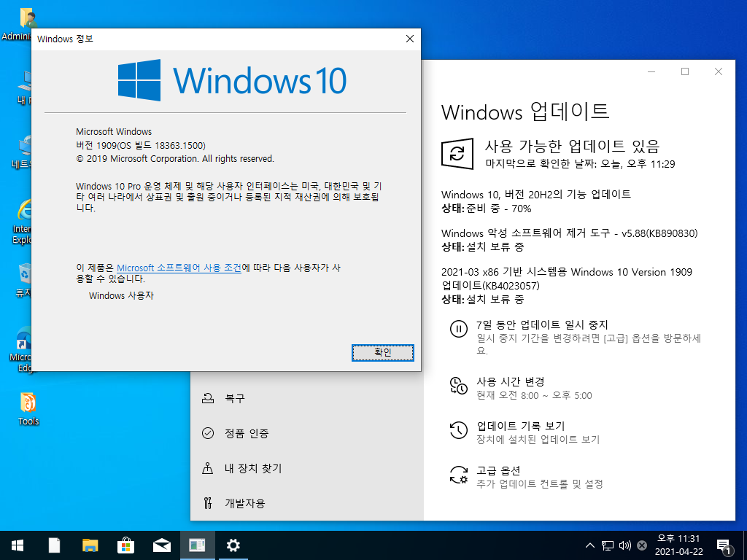The width and height of the screenshot is (747, 560).
Task: Close the Settings window
Action: click(x=719, y=71)
